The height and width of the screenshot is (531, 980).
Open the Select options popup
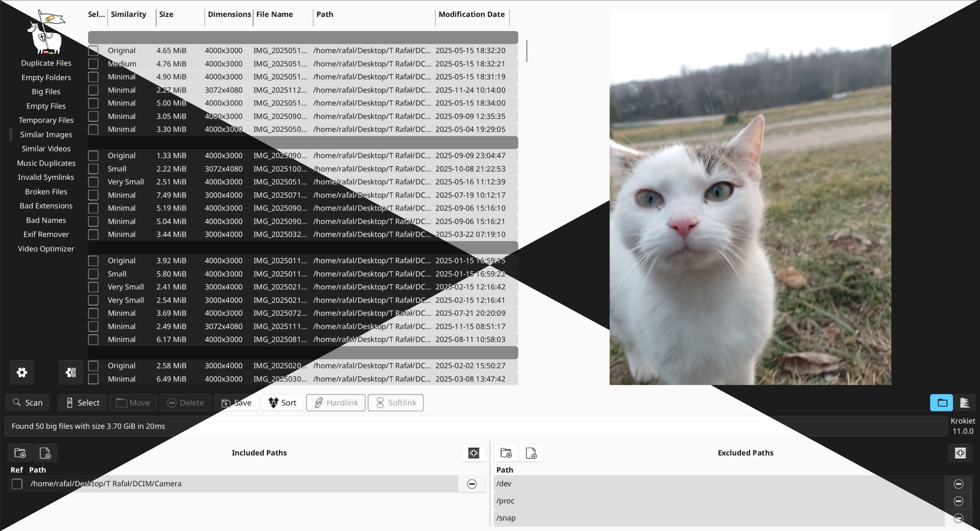(82, 402)
